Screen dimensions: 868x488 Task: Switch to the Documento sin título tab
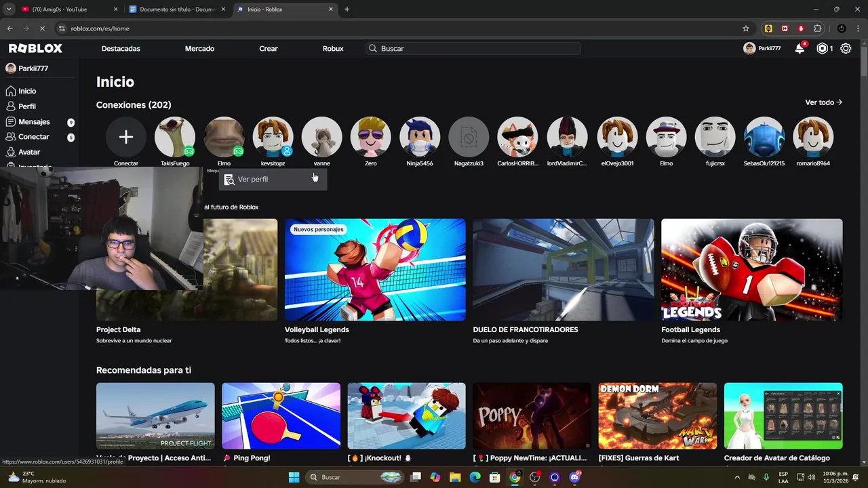click(x=177, y=9)
